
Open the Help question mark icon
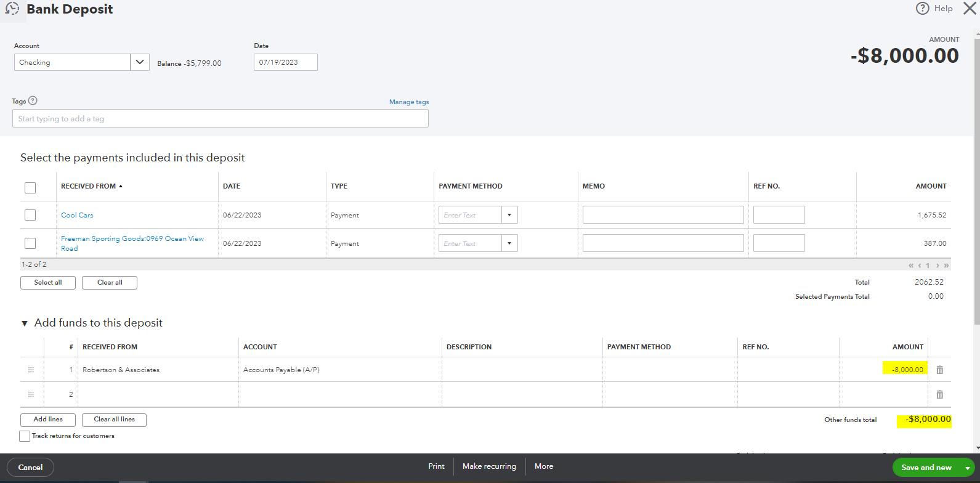click(922, 8)
